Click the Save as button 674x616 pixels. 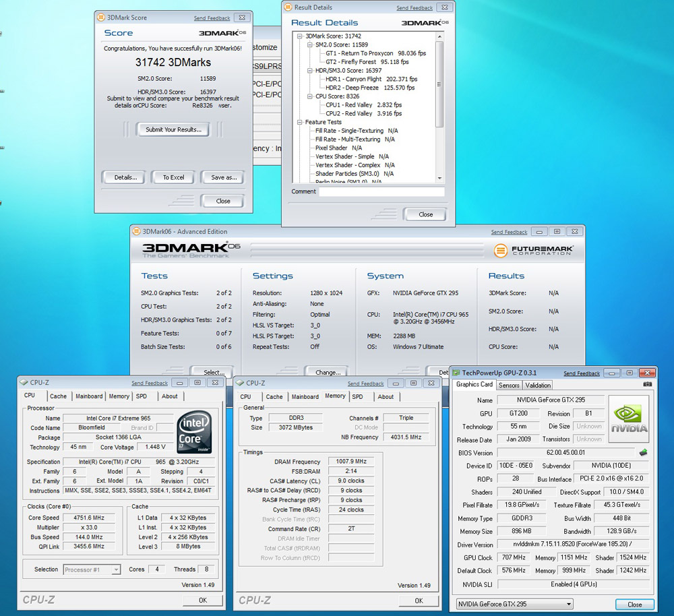224,177
